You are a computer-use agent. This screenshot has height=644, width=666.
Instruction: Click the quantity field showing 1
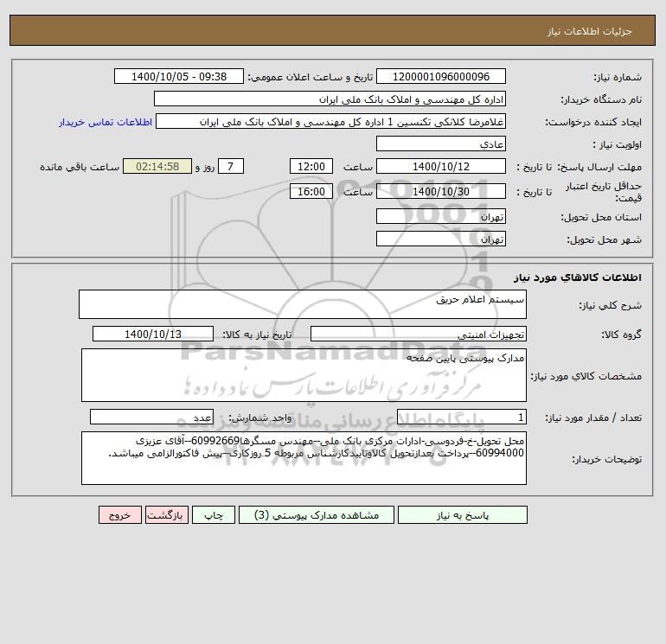pyautogui.click(x=462, y=417)
